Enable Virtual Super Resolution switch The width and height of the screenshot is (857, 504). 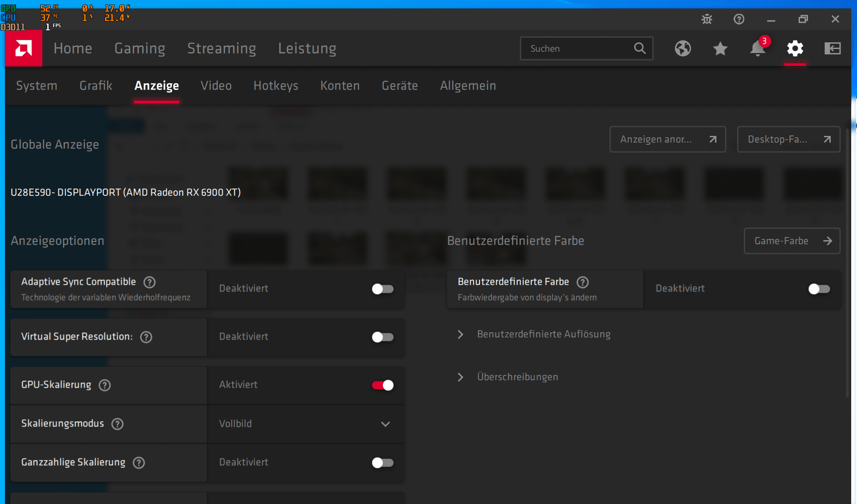[383, 337]
